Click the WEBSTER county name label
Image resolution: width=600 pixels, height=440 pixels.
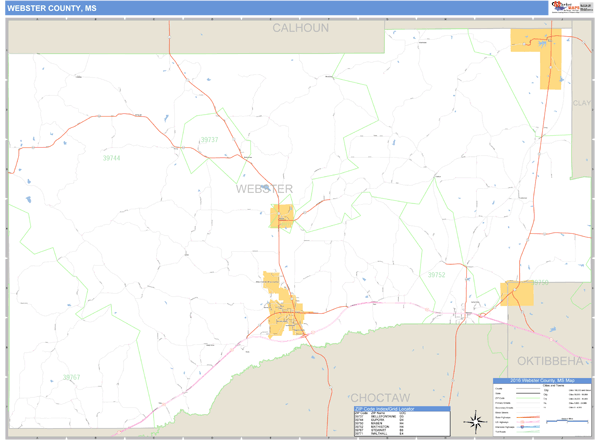click(264, 188)
